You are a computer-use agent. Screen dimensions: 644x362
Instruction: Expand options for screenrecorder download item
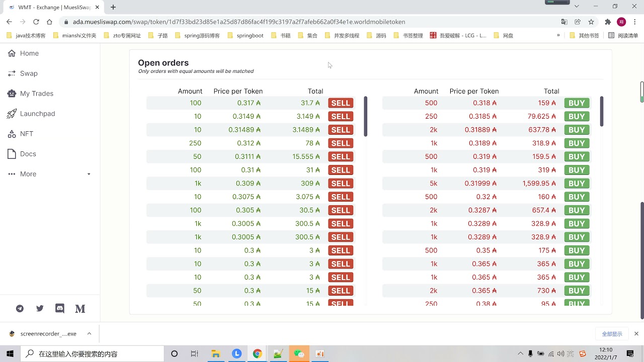pyautogui.click(x=89, y=333)
